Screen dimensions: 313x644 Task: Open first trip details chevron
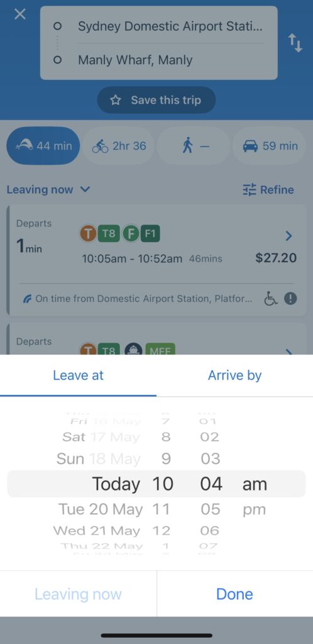pyautogui.click(x=288, y=236)
